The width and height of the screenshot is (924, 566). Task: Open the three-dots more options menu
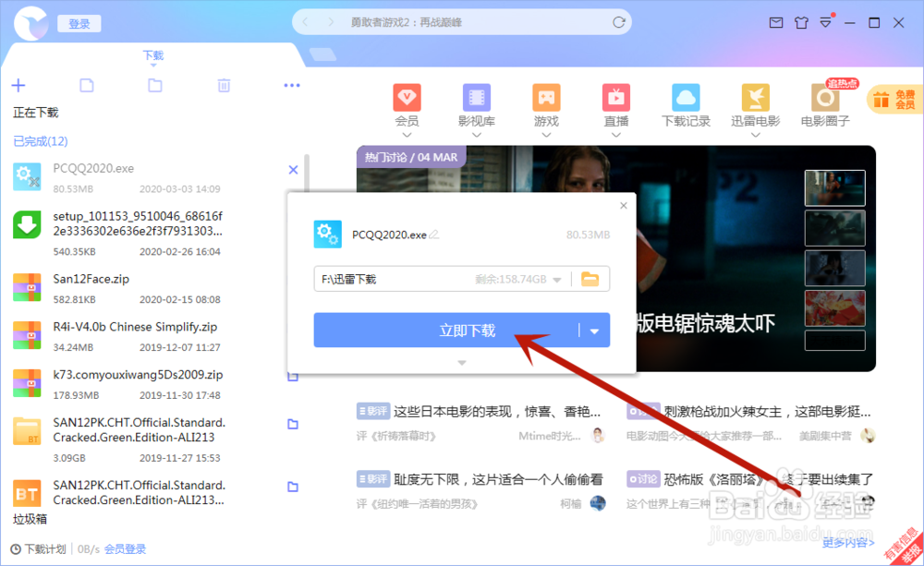tap(292, 85)
